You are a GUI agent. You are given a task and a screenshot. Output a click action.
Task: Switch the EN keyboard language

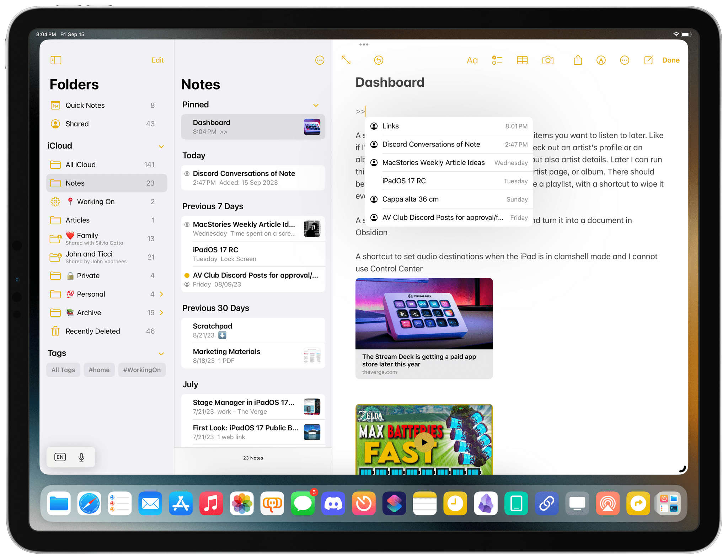tap(60, 457)
